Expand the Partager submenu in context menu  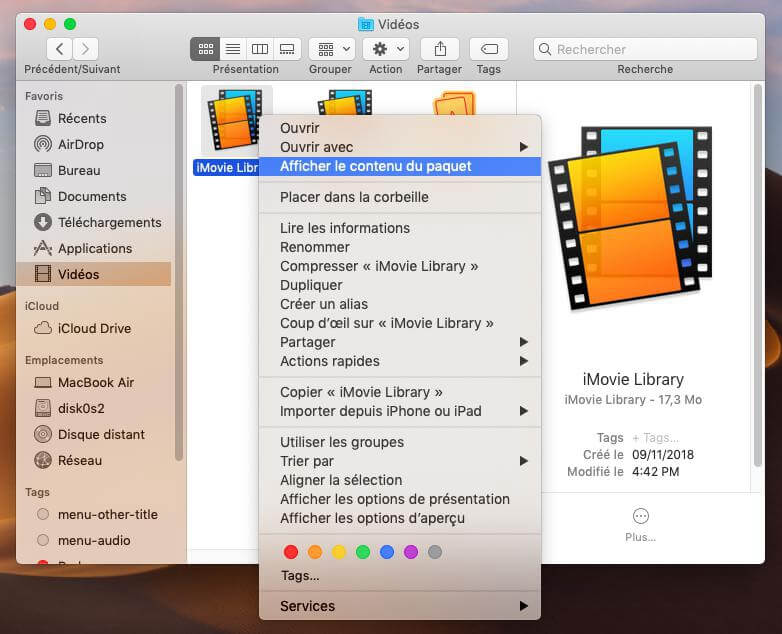[399, 342]
